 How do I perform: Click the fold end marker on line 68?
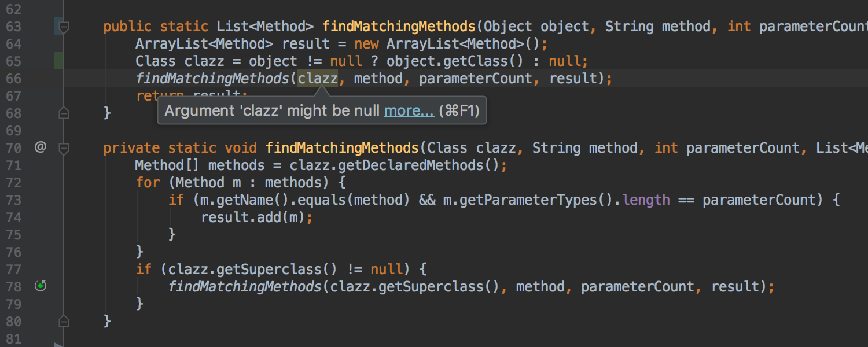pos(64,113)
